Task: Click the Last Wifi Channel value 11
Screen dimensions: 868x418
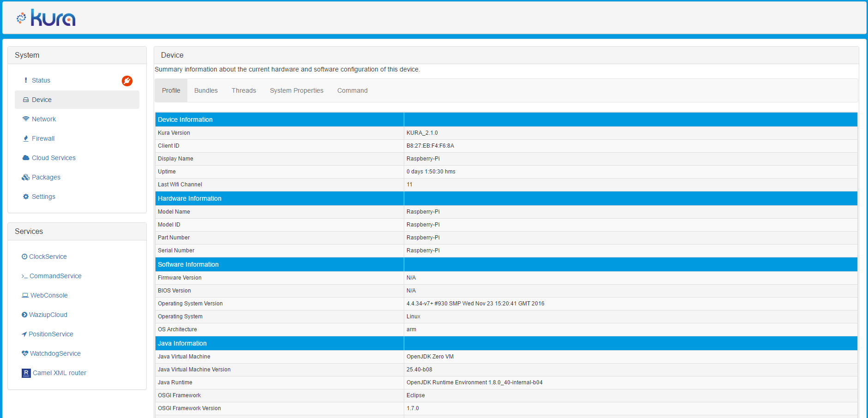Action: point(409,185)
